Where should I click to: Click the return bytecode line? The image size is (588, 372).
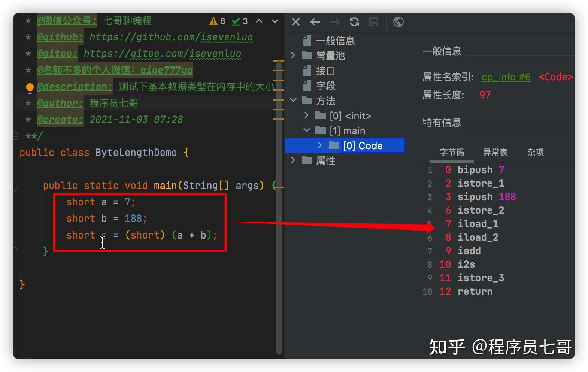pos(475,291)
